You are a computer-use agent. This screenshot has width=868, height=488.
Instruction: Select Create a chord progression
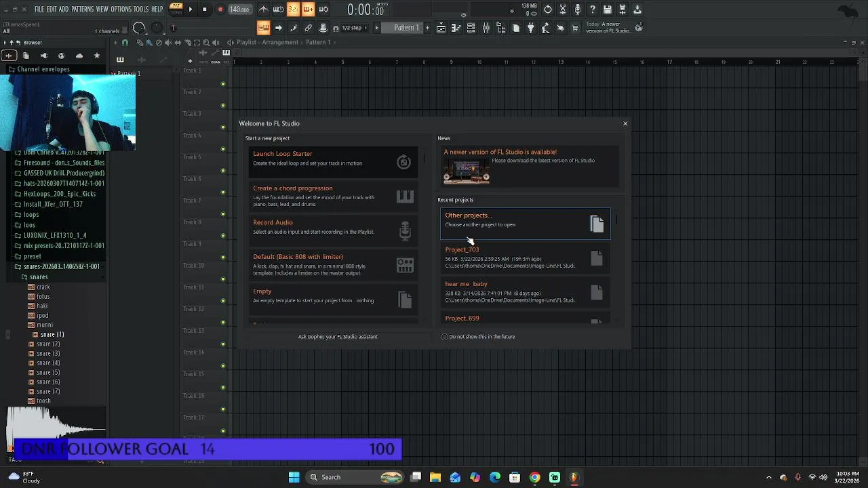pyautogui.click(x=333, y=196)
